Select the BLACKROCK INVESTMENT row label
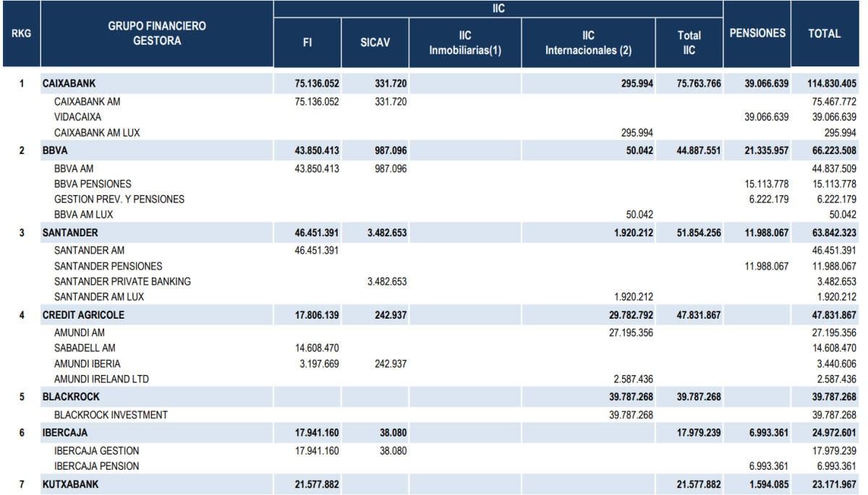This screenshot has width=868, height=495. (111, 415)
